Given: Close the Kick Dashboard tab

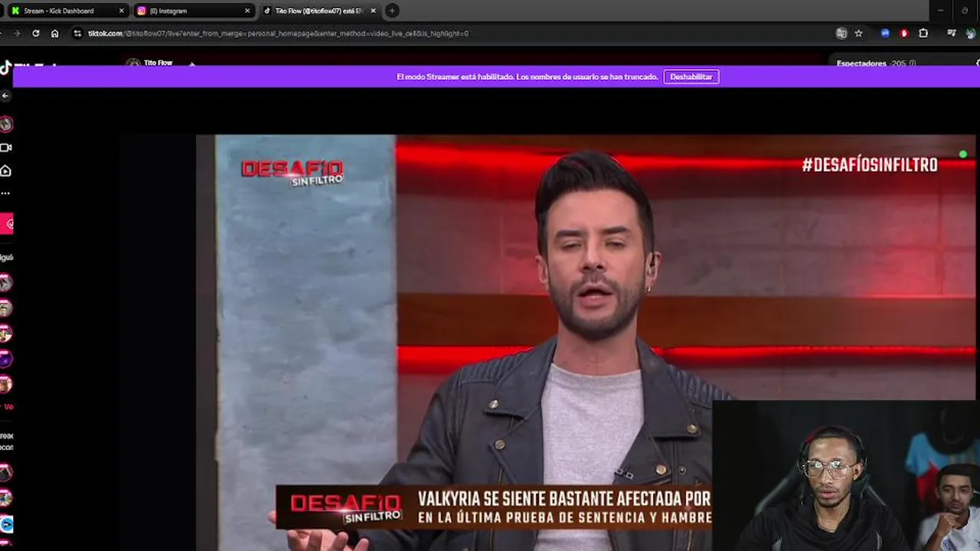Looking at the screenshot, I should 121,11.
